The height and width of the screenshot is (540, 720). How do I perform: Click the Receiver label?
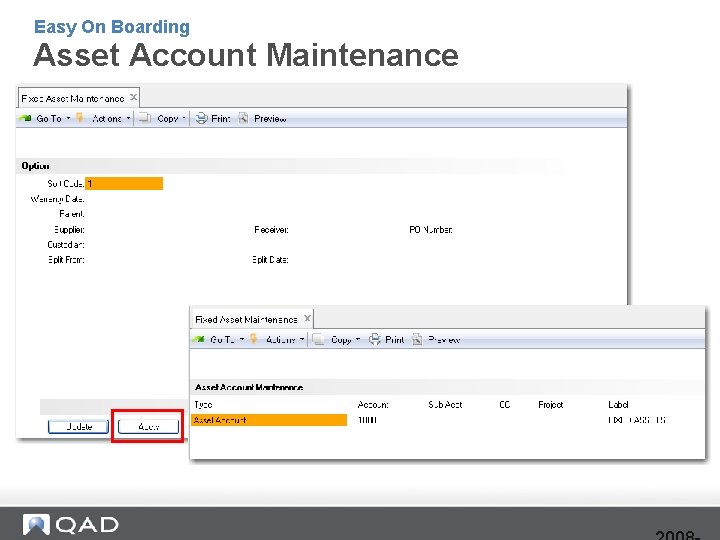[x=271, y=229]
